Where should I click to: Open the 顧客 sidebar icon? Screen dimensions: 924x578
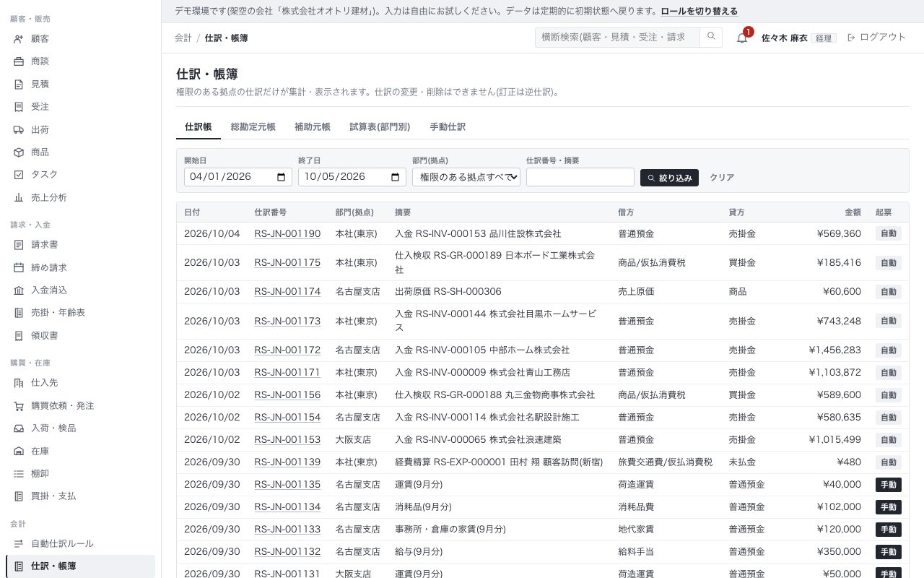click(19, 39)
